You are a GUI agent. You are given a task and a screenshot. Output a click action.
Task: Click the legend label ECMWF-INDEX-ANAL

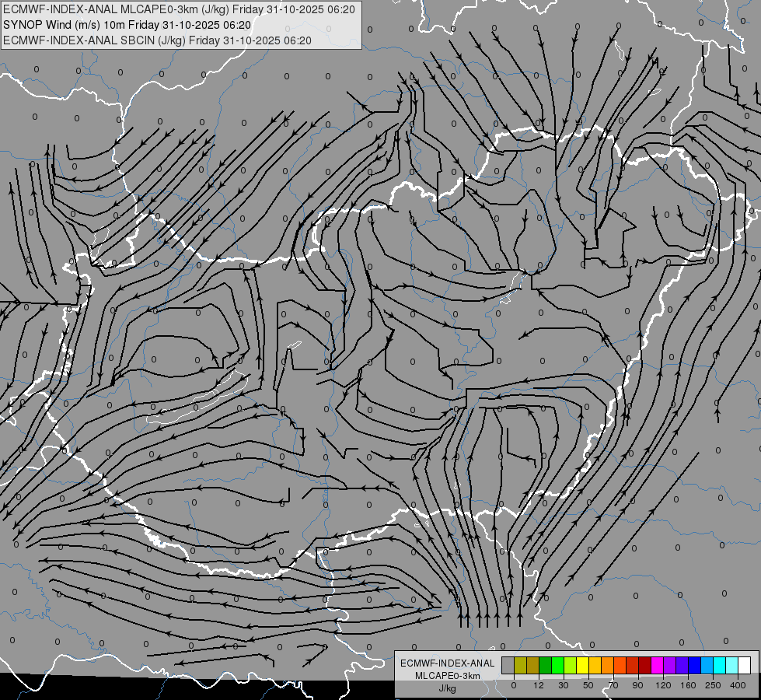tap(448, 663)
